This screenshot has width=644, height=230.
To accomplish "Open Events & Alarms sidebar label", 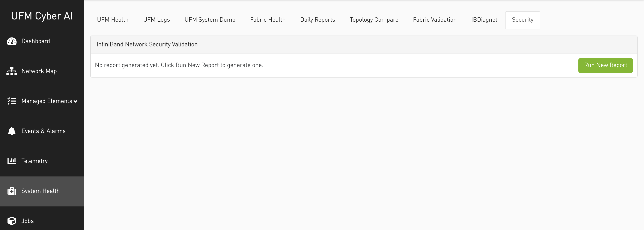I will click(x=44, y=131).
